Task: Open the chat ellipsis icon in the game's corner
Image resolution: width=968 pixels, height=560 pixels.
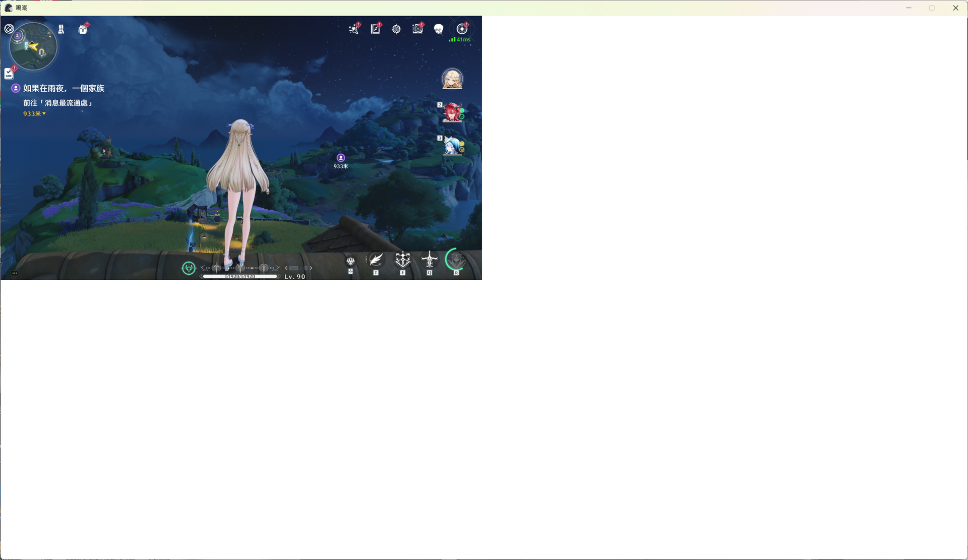Action: (x=15, y=273)
